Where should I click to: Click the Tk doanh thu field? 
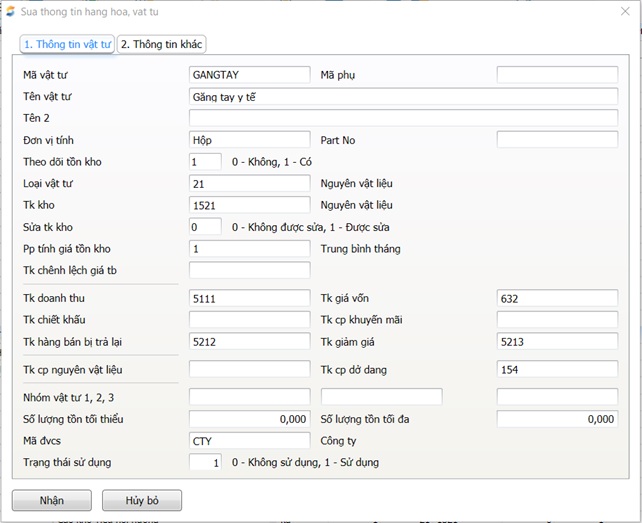[249, 298]
